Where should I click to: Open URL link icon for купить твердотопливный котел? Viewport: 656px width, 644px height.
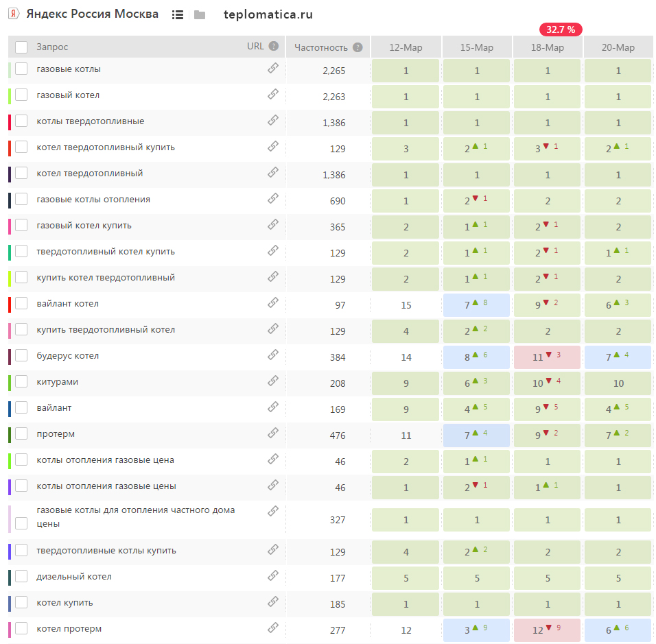pos(273,329)
